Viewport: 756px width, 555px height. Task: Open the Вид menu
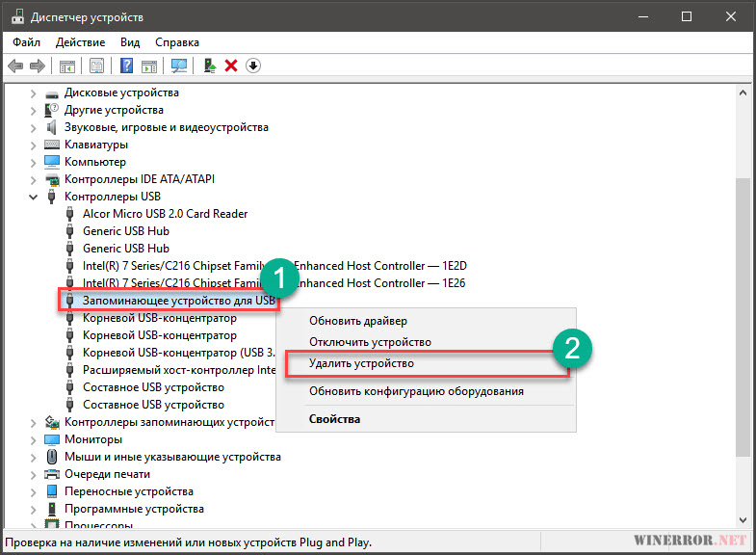click(130, 42)
